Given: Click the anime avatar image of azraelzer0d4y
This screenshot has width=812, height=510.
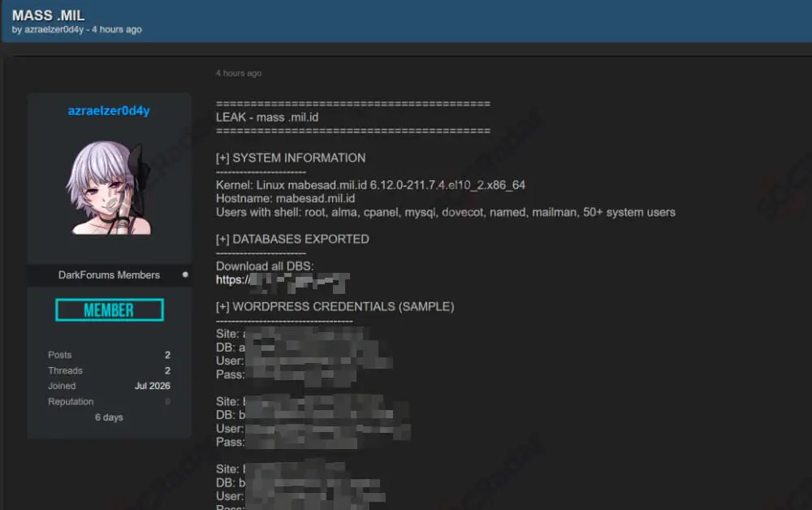Looking at the screenshot, I should click(109, 188).
